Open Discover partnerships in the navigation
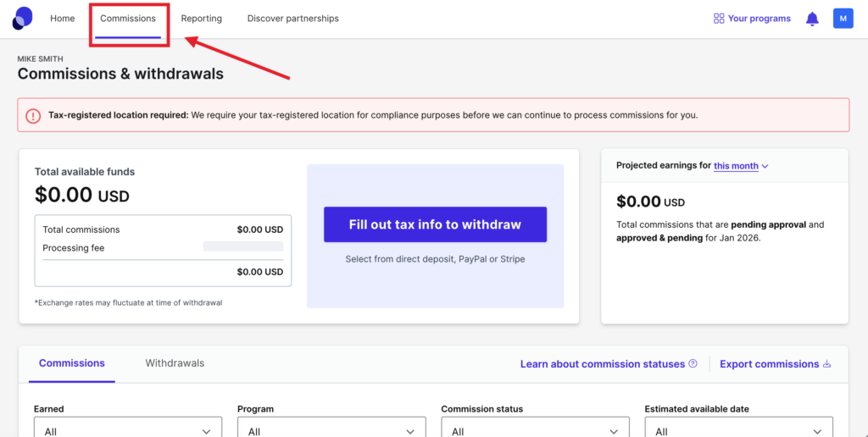The height and width of the screenshot is (437, 868). (292, 19)
